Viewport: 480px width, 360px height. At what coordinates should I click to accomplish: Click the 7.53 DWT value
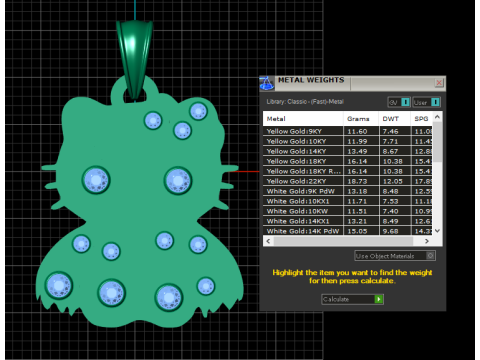click(x=390, y=201)
